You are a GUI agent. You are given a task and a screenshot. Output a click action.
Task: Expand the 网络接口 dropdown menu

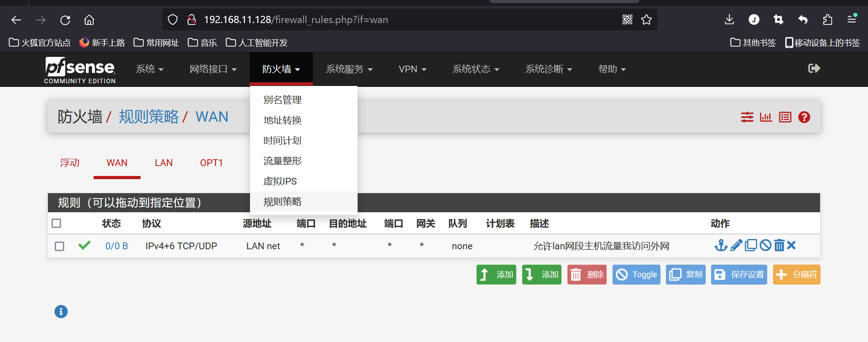(213, 69)
